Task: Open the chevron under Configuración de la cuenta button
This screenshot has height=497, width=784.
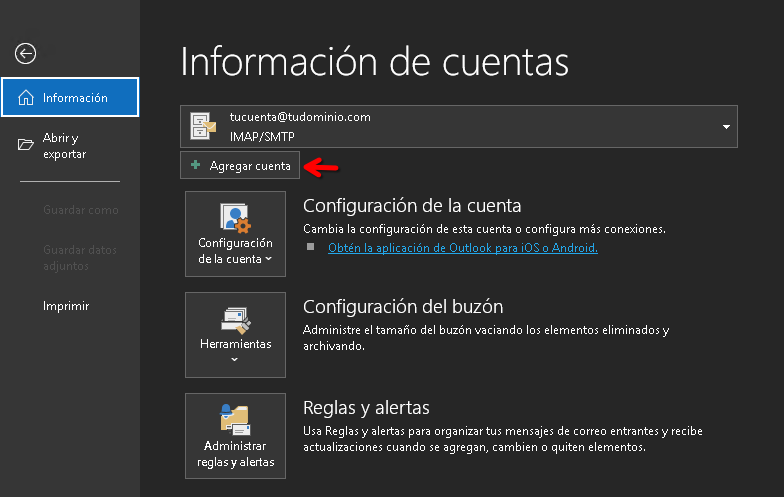Action: point(269,260)
